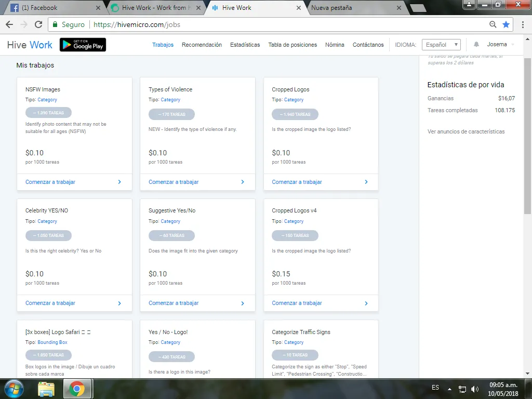Click the browser back arrow

[9, 24]
